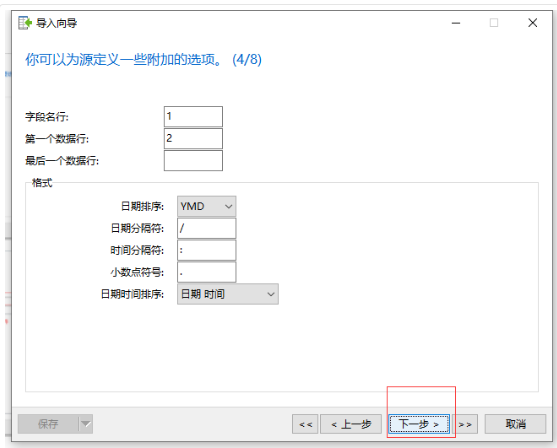
Task: Click the 下一步 next button
Action: (x=419, y=424)
